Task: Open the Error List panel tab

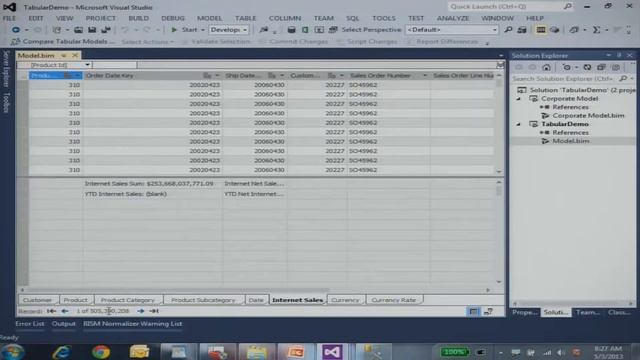Action: [x=30, y=324]
